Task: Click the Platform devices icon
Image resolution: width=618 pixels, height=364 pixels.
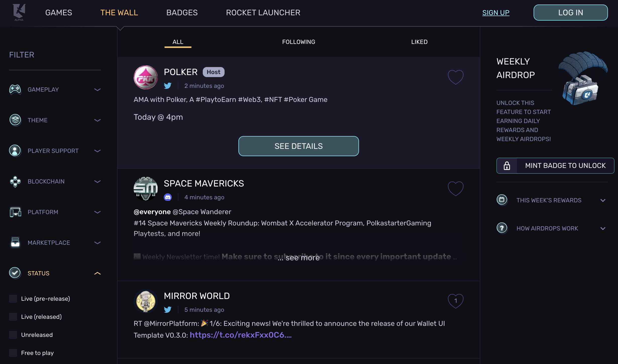Action: click(x=15, y=212)
